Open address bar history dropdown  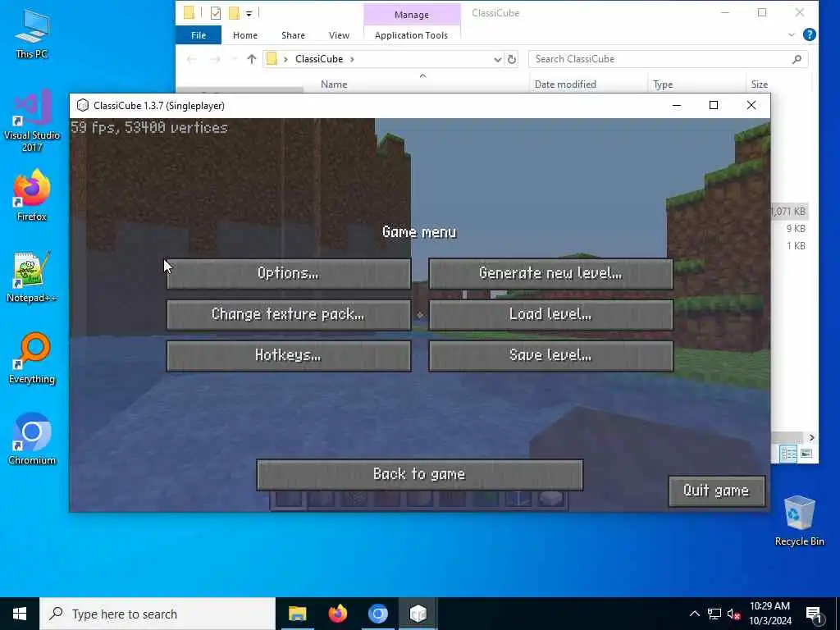498,59
